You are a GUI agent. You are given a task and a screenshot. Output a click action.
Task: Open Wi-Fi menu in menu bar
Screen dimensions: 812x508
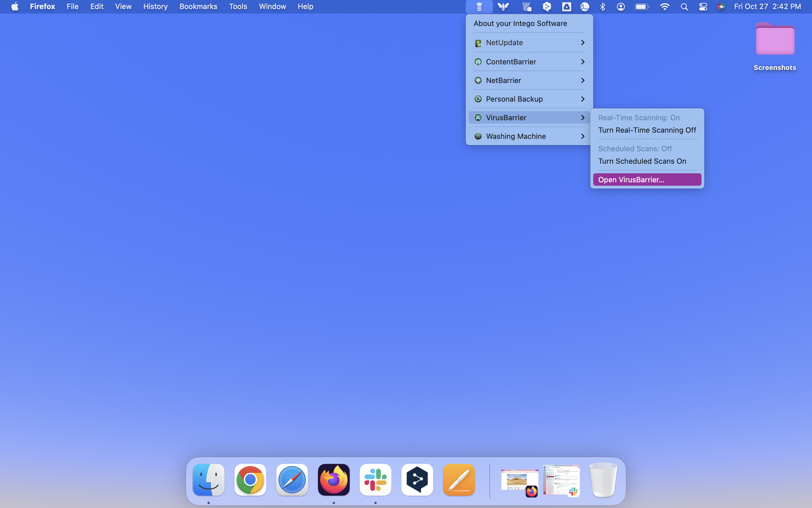pyautogui.click(x=664, y=7)
